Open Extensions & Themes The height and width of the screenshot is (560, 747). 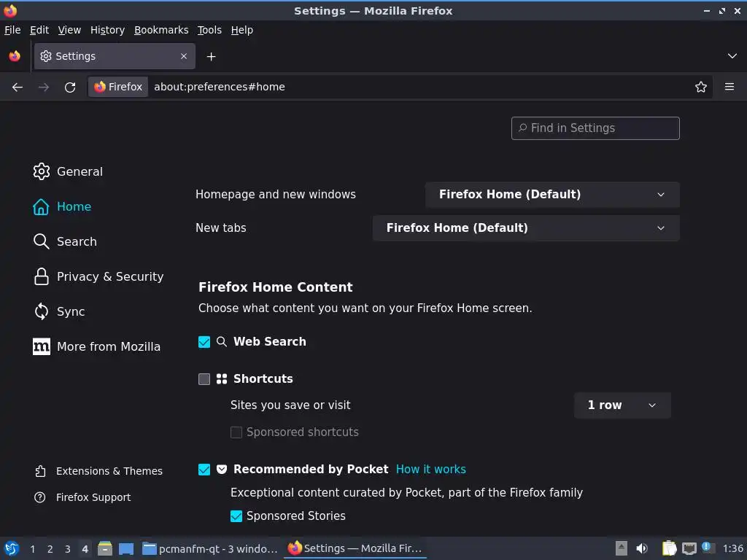coord(98,471)
